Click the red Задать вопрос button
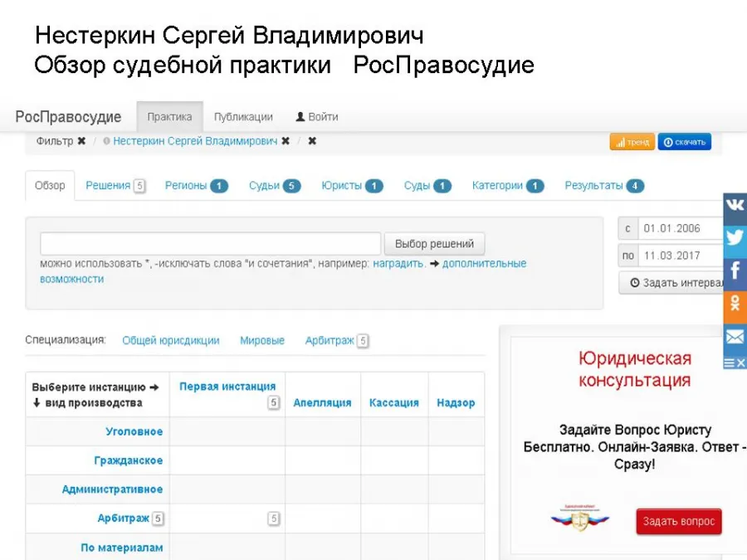Viewport: 747px width, 560px height. click(x=679, y=522)
